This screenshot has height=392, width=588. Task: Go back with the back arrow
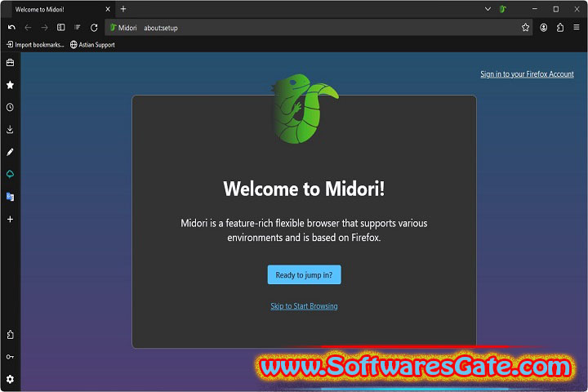[x=28, y=28]
